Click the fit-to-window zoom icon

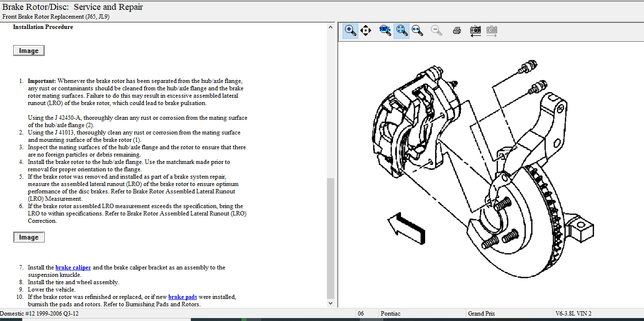click(402, 30)
